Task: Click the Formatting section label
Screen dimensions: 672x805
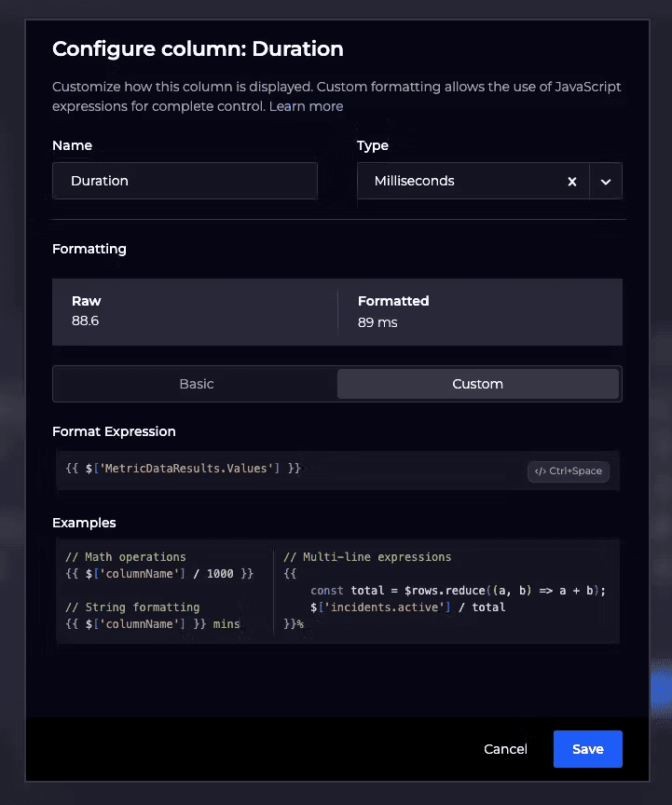Action: 89,249
